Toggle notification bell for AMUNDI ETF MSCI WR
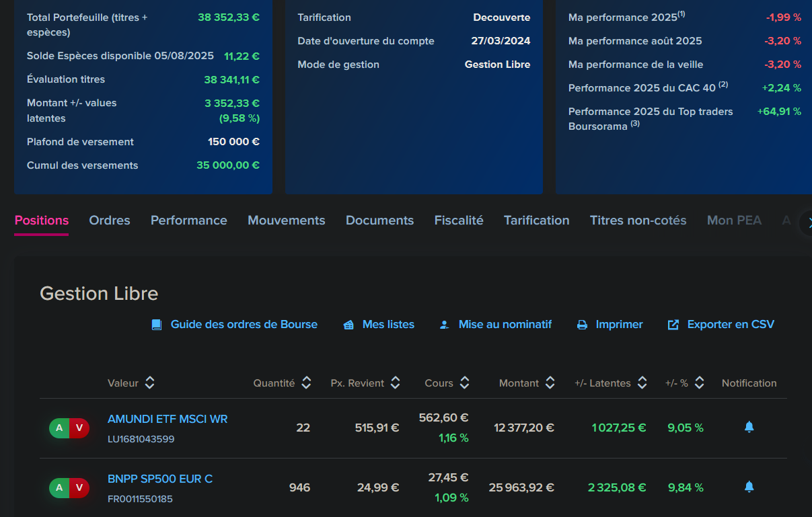812x517 pixels. point(749,427)
